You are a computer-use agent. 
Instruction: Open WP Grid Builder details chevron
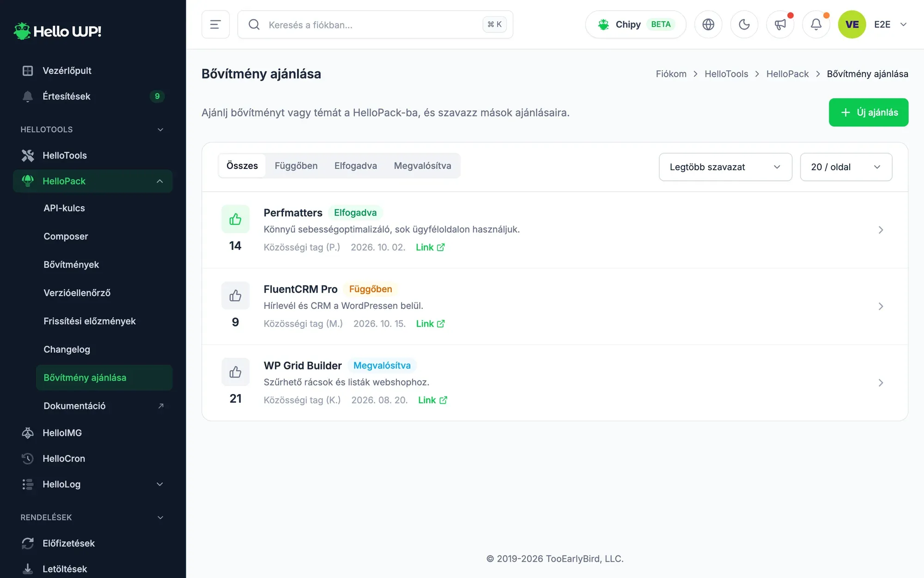[x=881, y=382]
